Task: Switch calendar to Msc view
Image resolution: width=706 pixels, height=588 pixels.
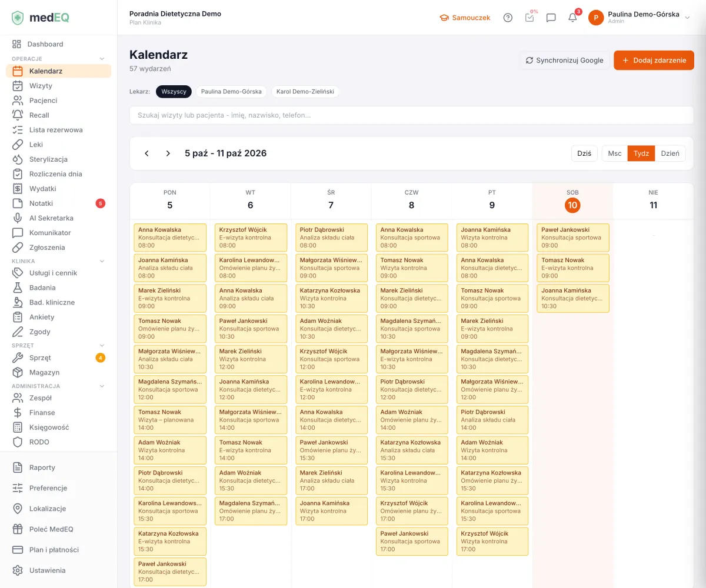Action: click(x=615, y=153)
